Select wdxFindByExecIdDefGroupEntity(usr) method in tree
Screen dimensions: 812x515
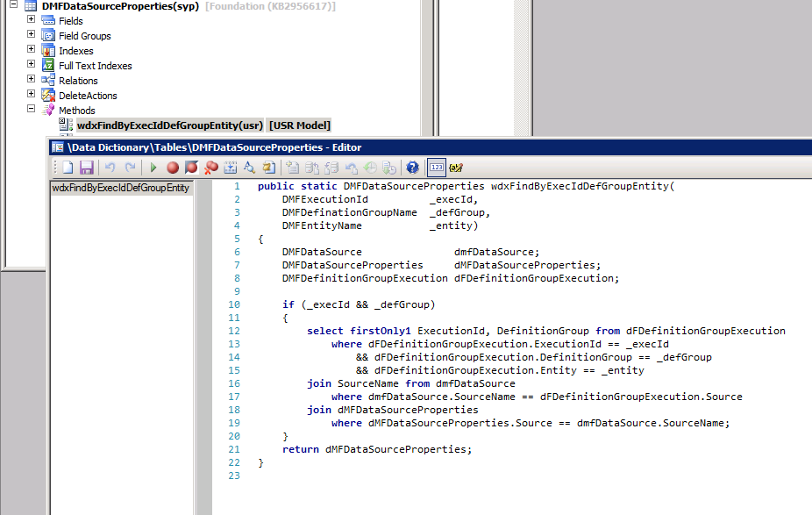pyautogui.click(x=170, y=125)
